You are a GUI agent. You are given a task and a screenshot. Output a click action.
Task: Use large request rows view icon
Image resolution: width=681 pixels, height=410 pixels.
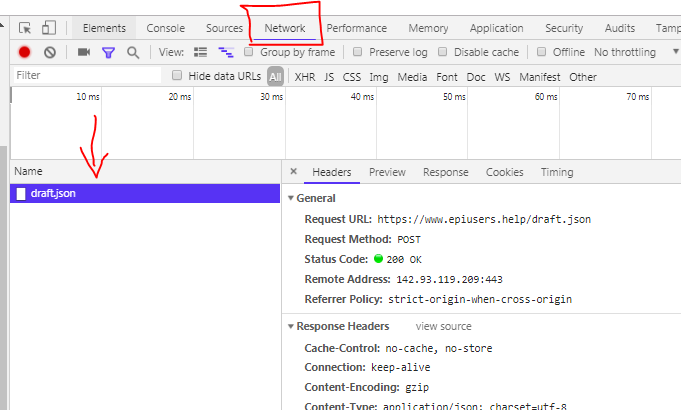(200, 52)
